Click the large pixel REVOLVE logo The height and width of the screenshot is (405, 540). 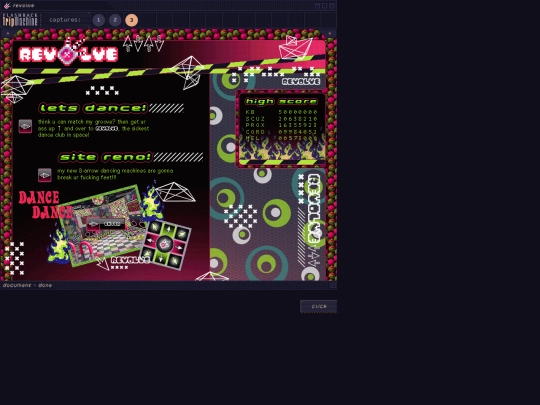pyautogui.click(x=69, y=54)
